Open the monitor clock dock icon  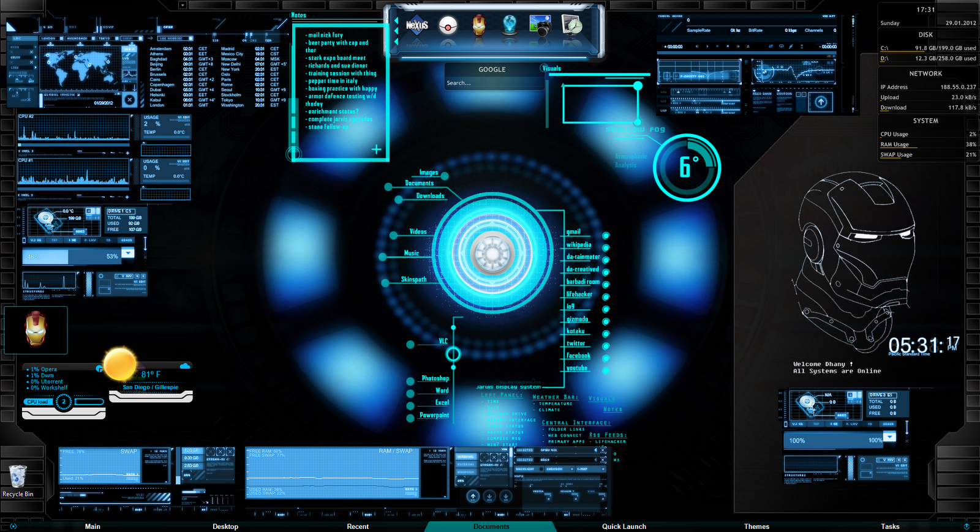(572, 25)
